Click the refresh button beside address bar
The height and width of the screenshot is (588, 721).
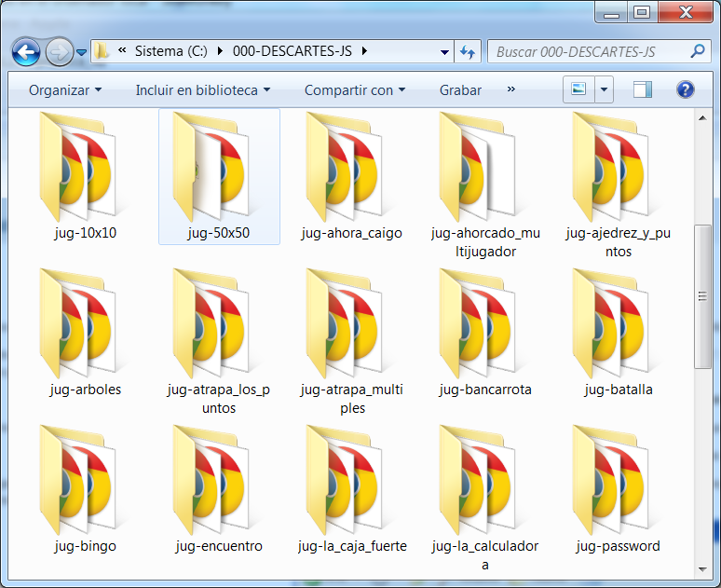click(468, 51)
